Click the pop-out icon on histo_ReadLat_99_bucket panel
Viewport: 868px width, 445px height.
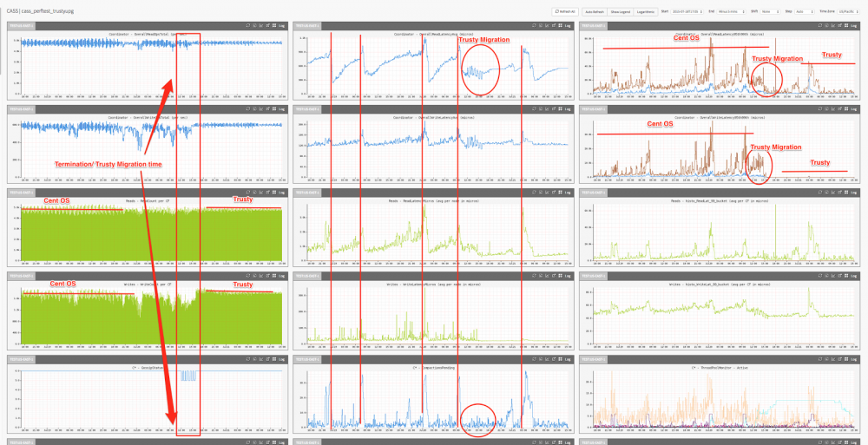(839, 192)
